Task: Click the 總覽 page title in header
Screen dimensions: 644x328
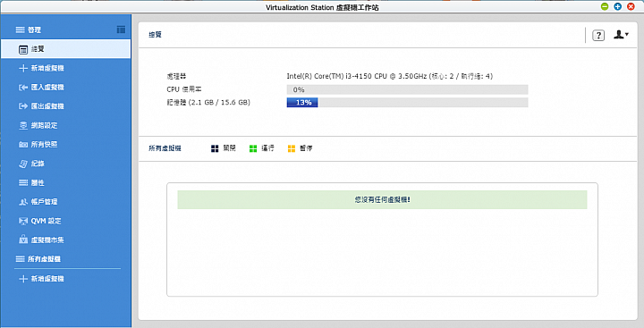Action: 155,35
